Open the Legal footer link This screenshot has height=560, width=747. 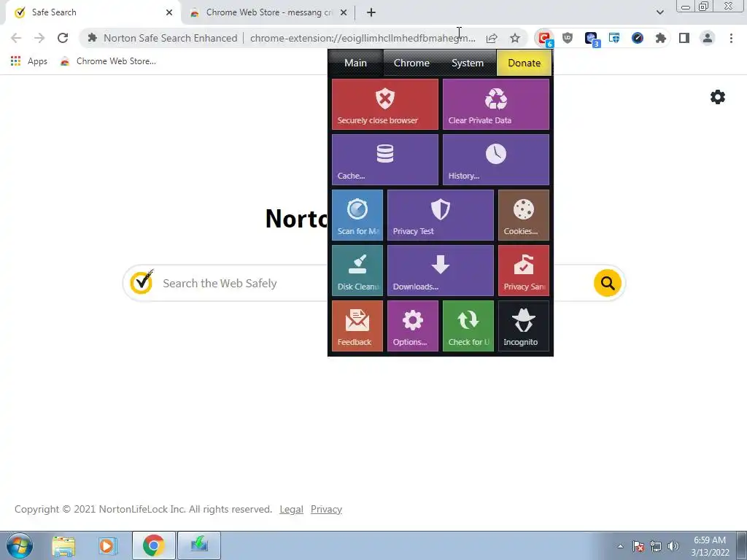pyautogui.click(x=292, y=509)
